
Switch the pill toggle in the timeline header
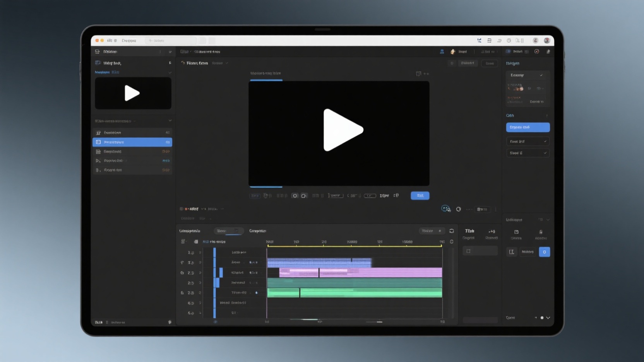pyautogui.click(x=228, y=231)
